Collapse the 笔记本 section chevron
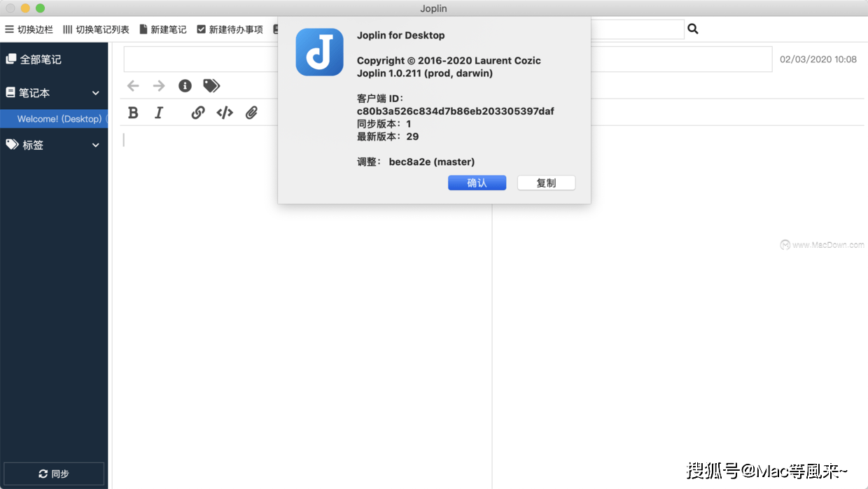The height and width of the screenshot is (489, 868). point(96,93)
